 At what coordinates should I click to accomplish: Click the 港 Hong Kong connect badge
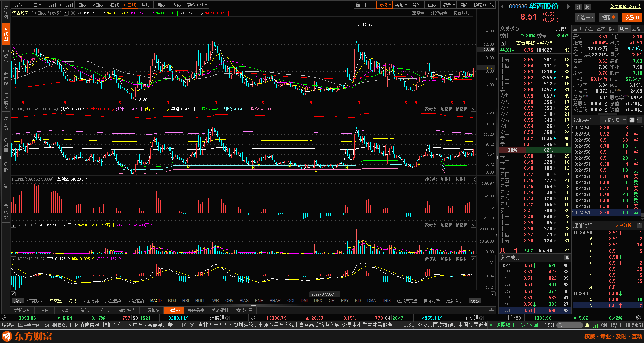pos(587,7)
